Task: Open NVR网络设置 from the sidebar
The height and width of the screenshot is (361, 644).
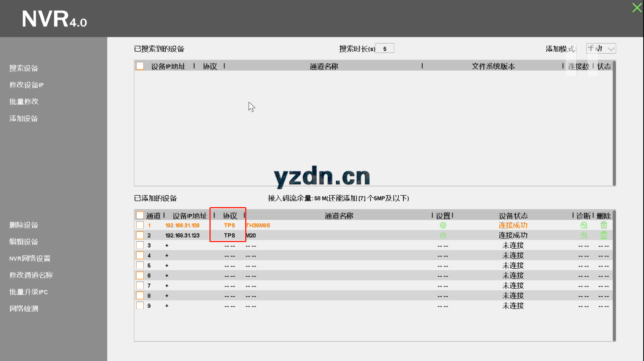Action: (30, 258)
